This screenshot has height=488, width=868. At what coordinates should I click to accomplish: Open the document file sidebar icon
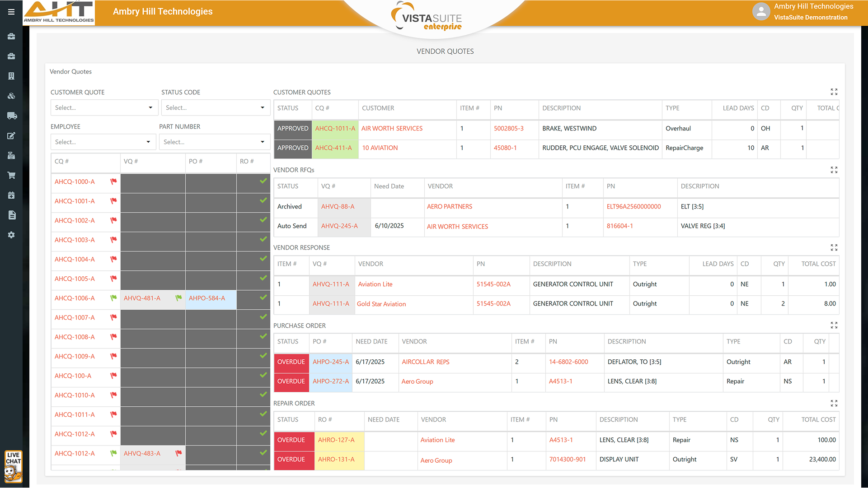click(12, 215)
